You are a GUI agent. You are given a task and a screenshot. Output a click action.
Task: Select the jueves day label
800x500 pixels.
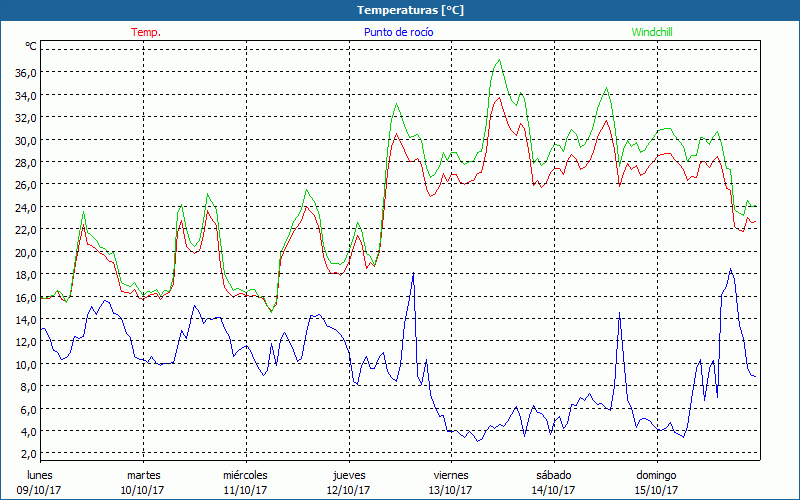tap(348, 475)
